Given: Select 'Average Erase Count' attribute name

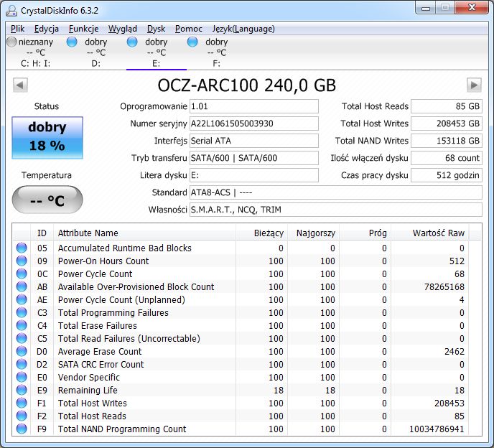Looking at the screenshot, I should (x=100, y=351).
